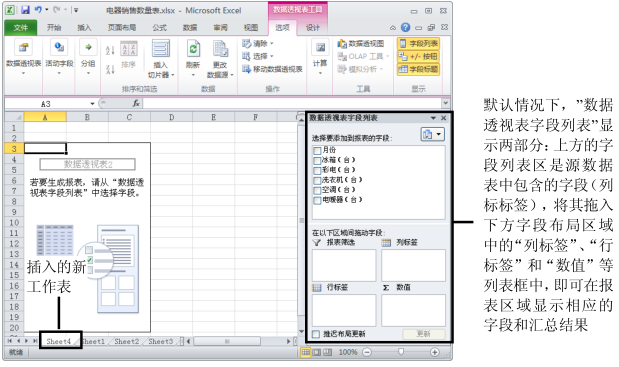Switch to the 公式 ribbon tab
This screenshot has width=619, height=367.
coord(159,27)
